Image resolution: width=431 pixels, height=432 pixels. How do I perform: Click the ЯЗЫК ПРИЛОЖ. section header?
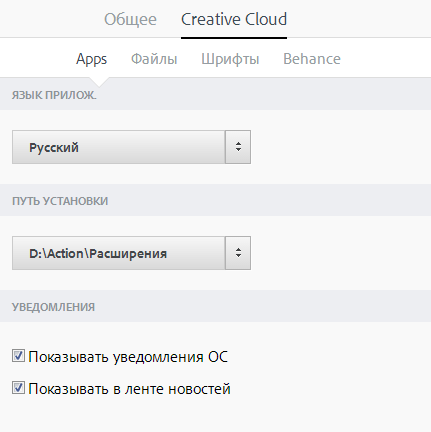tap(54, 95)
